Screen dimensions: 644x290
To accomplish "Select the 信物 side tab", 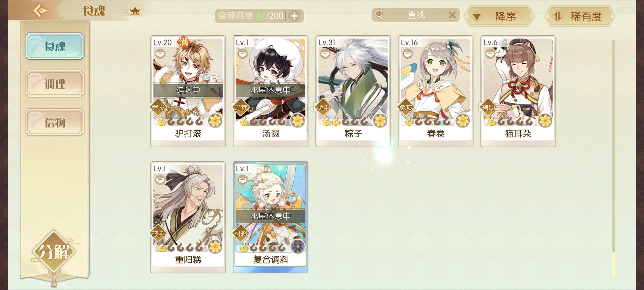I will 55,122.
